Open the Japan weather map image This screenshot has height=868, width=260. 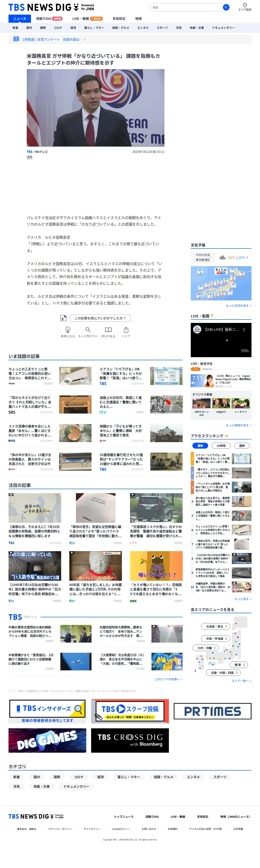click(x=221, y=283)
